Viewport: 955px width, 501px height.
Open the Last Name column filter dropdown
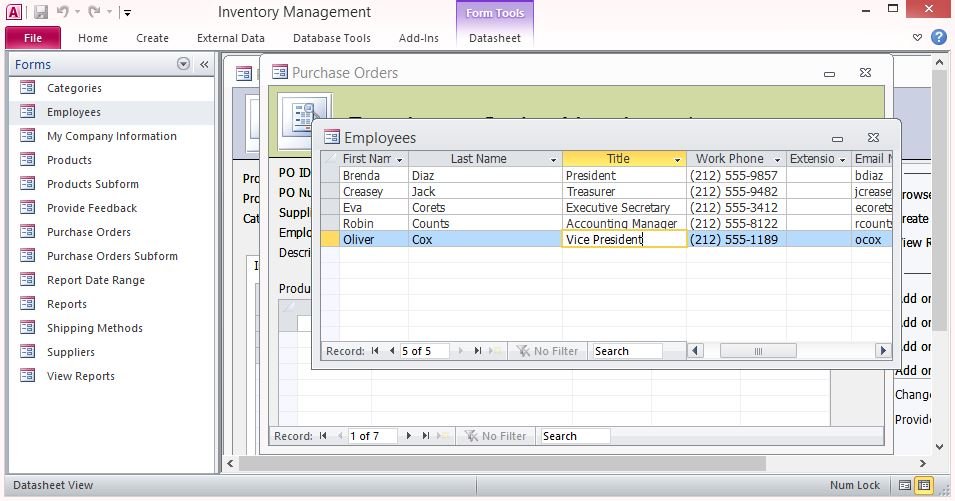pos(553,159)
